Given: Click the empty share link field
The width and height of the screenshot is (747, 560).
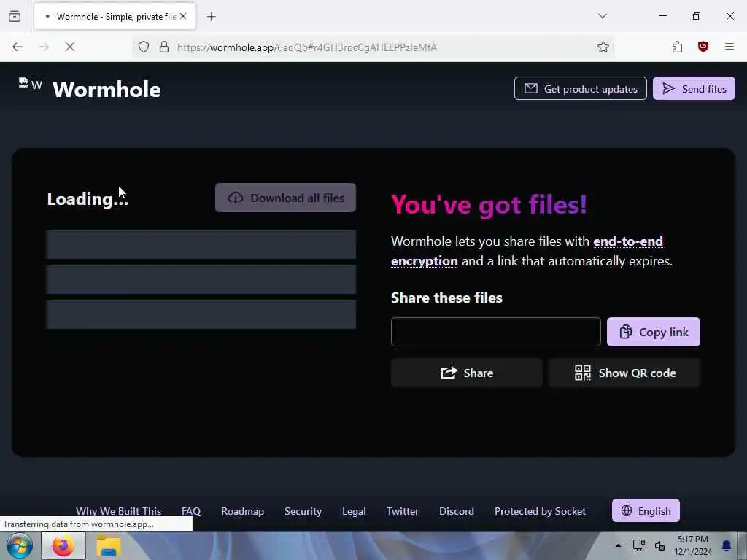Looking at the screenshot, I should pyautogui.click(x=495, y=332).
